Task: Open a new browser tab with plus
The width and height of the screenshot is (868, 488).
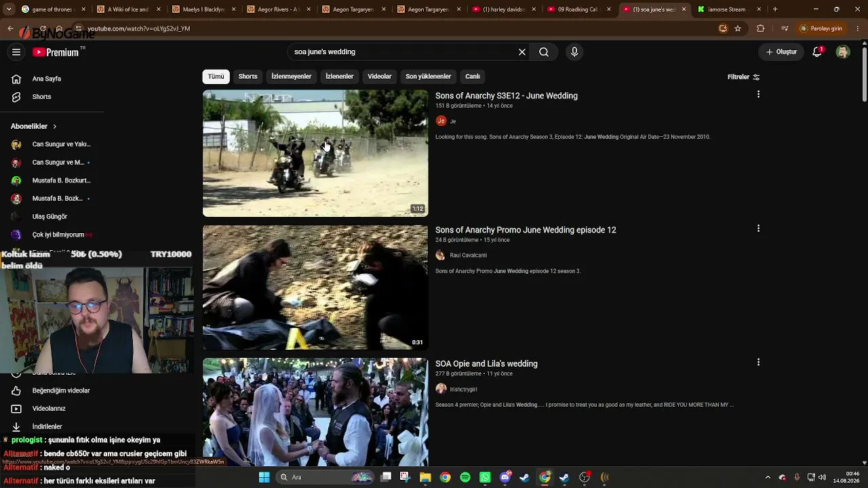Action: [x=775, y=9]
